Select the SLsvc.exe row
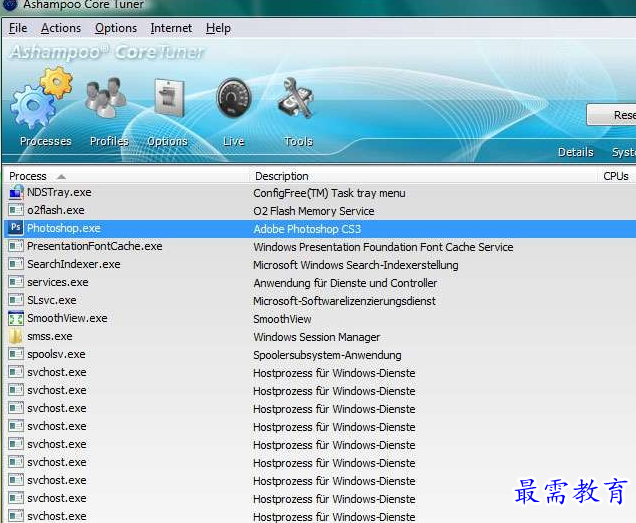Screen dimensions: 636x523 320,300
